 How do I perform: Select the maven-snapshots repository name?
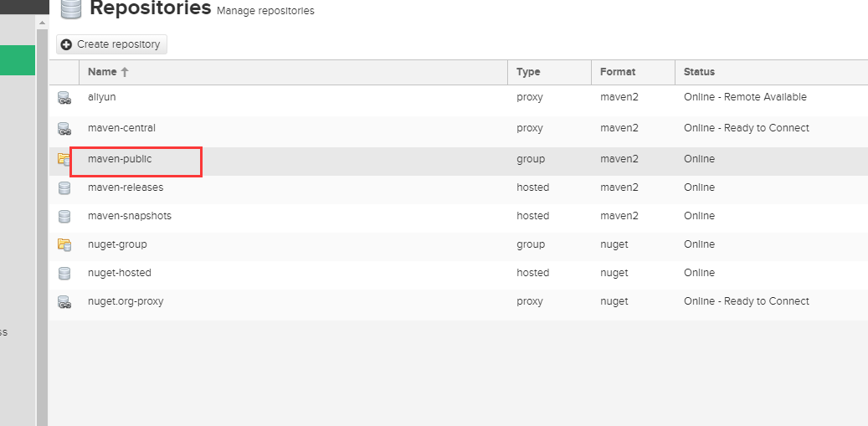tap(130, 216)
